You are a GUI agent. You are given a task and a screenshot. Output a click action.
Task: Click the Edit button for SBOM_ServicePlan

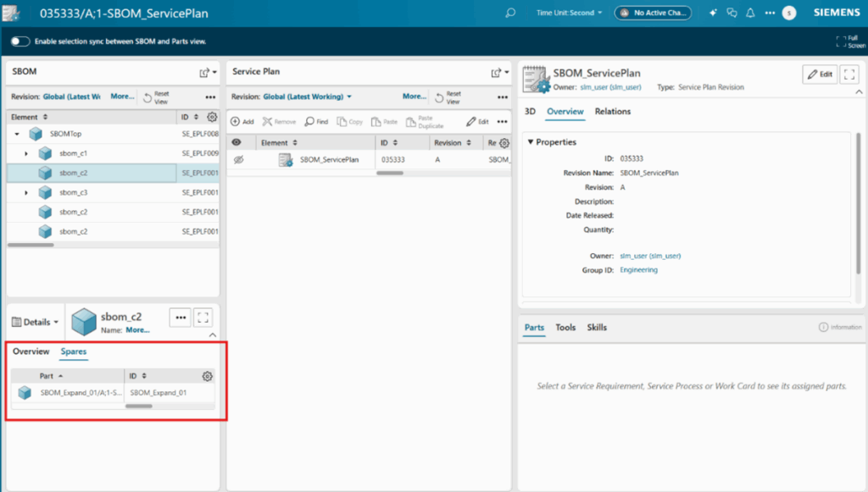[820, 75]
